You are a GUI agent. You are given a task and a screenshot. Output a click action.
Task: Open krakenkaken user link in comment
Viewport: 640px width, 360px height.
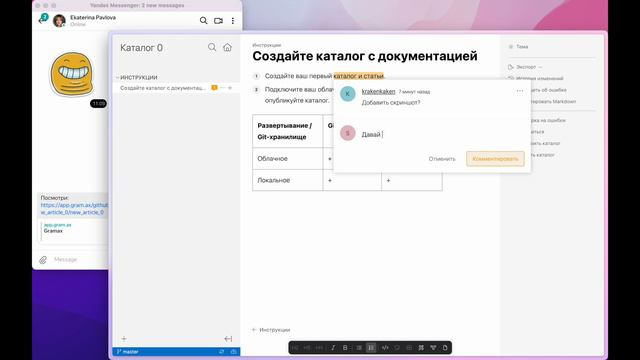[x=378, y=91]
